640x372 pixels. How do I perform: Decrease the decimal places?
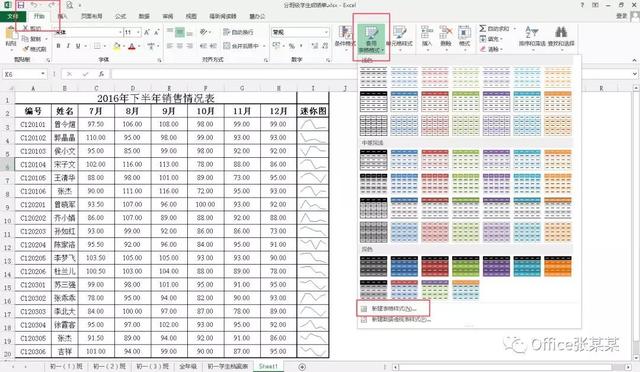pos(325,46)
